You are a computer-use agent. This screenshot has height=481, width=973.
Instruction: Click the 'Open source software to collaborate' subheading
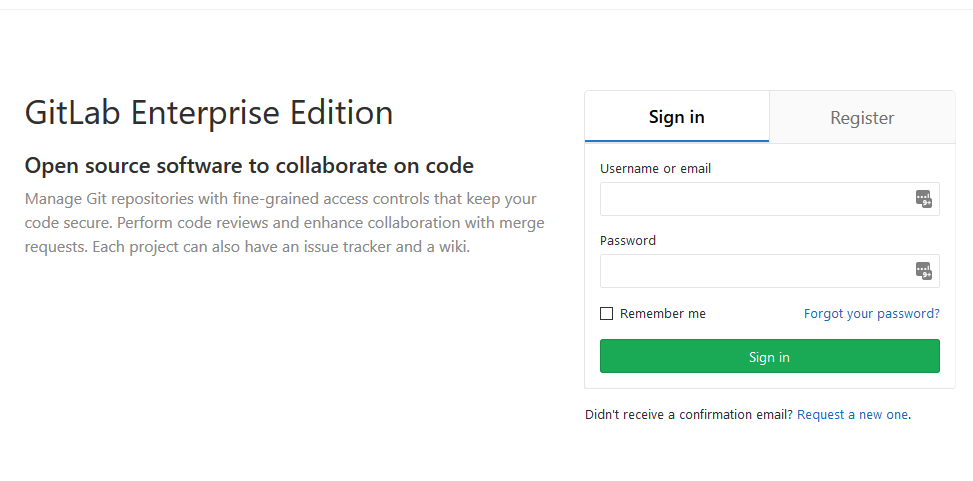[249, 166]
